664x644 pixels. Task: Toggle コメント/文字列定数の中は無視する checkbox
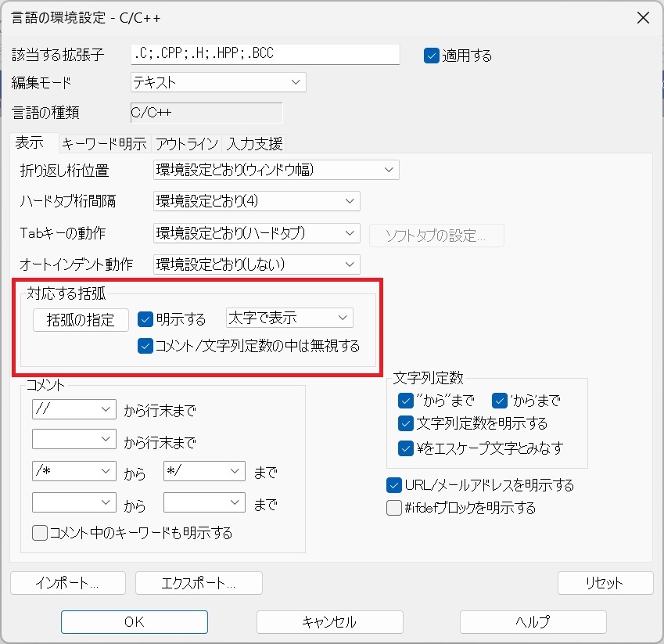click(x=145, y=346)
